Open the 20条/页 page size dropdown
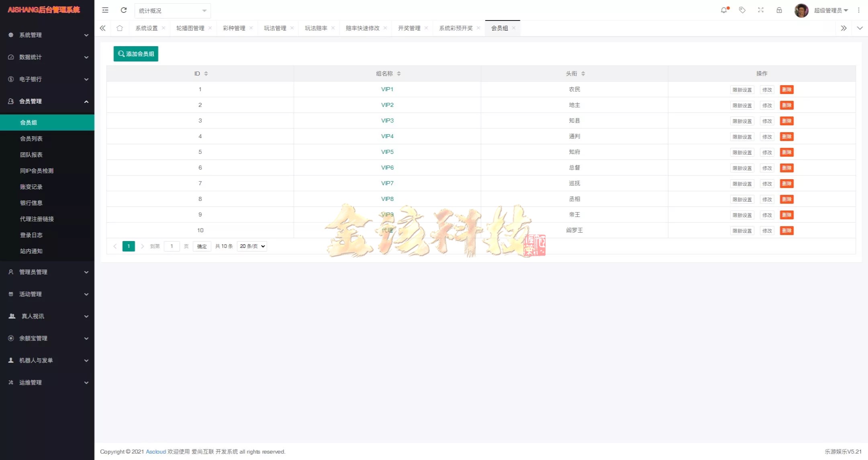This screenshot has width=868, height=460. (x=251, y=246)
